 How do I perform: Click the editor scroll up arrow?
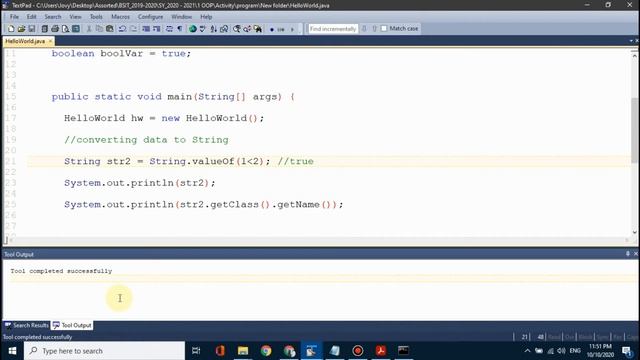(634, 55)
